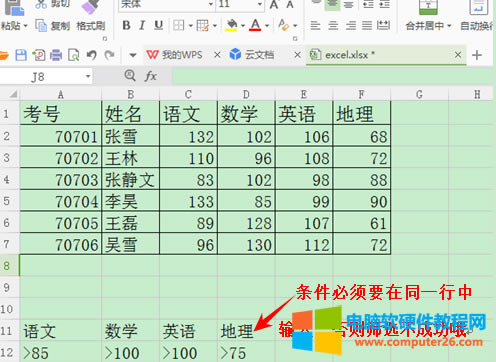
Task: Open print preview
Action: (x=74, y=55)
